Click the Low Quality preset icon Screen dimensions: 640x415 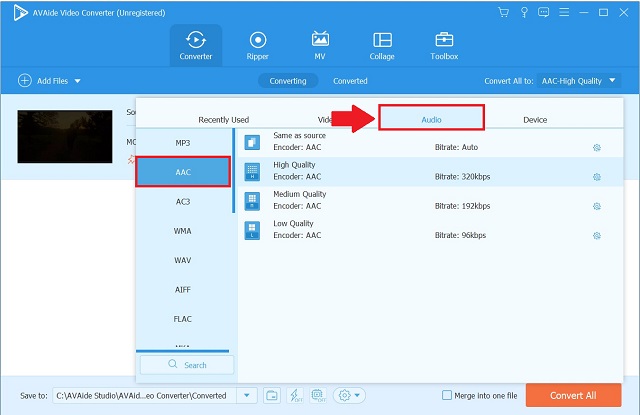[x=252, y=230]
